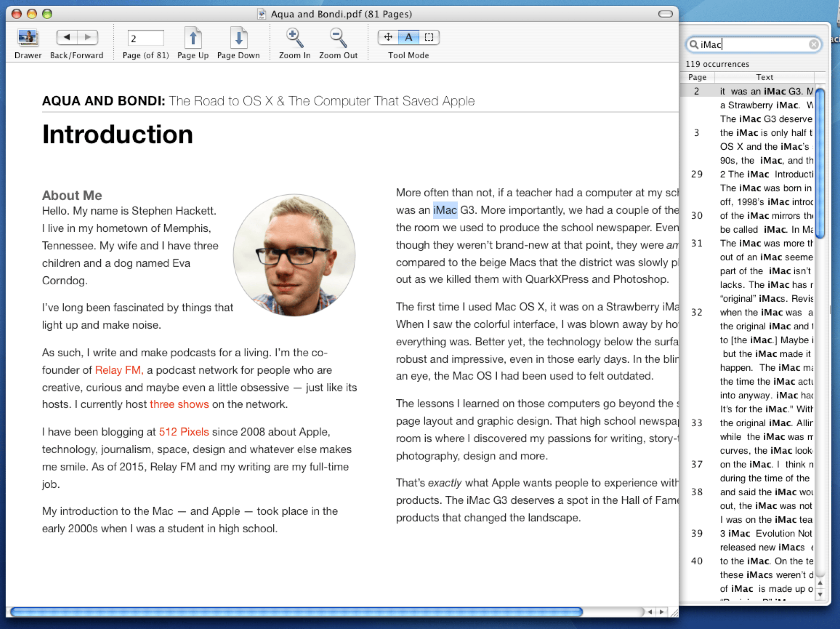Select the scroll/move tool mode
840x629 pixels.
click(x=388, y=37)
